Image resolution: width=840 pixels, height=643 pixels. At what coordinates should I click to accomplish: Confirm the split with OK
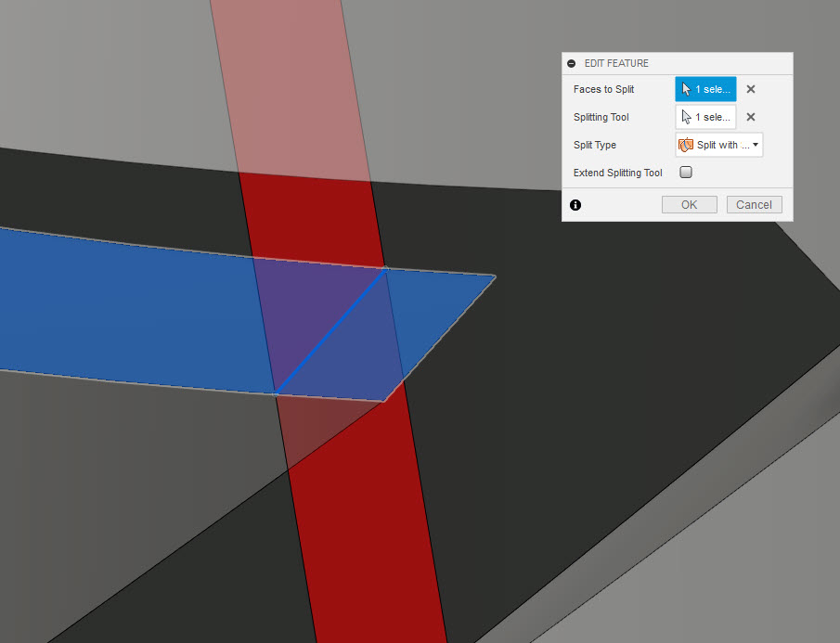tap(689, 204)
